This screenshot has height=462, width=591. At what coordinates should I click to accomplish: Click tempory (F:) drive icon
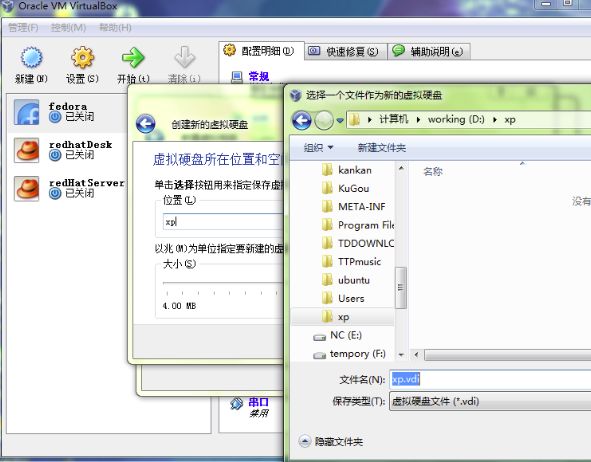coord(320,355)
